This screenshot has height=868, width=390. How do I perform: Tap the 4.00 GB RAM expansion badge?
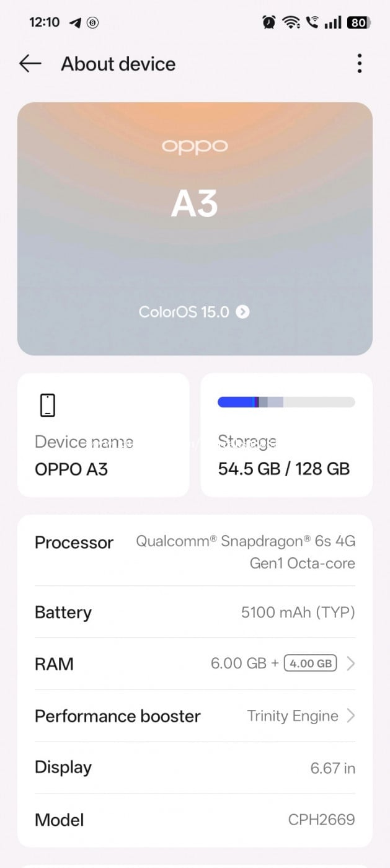(310, 663)
